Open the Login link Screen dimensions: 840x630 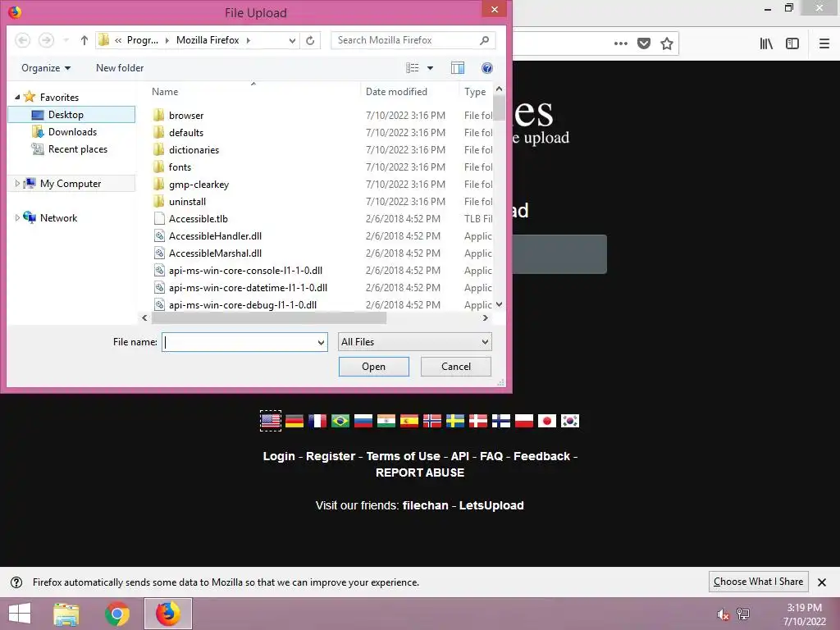[279, 456]
